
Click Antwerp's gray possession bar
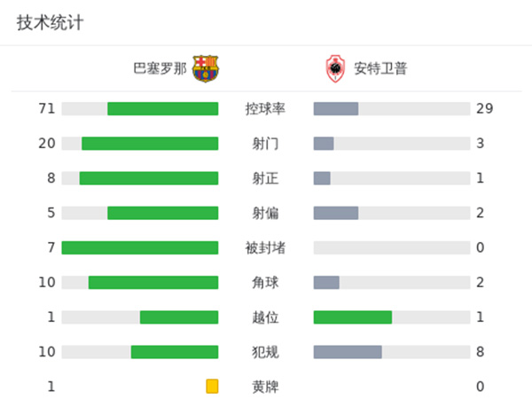[x=336, y=109]
